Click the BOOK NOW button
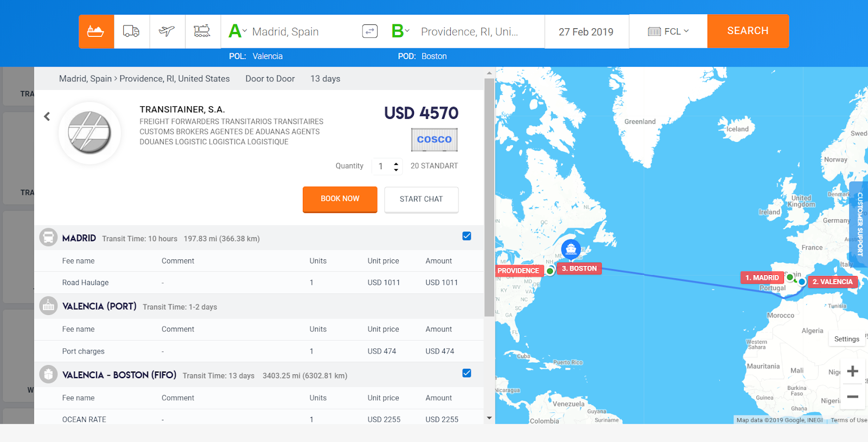The height and width of the screenshot is (442, 868). pos(340,199)
